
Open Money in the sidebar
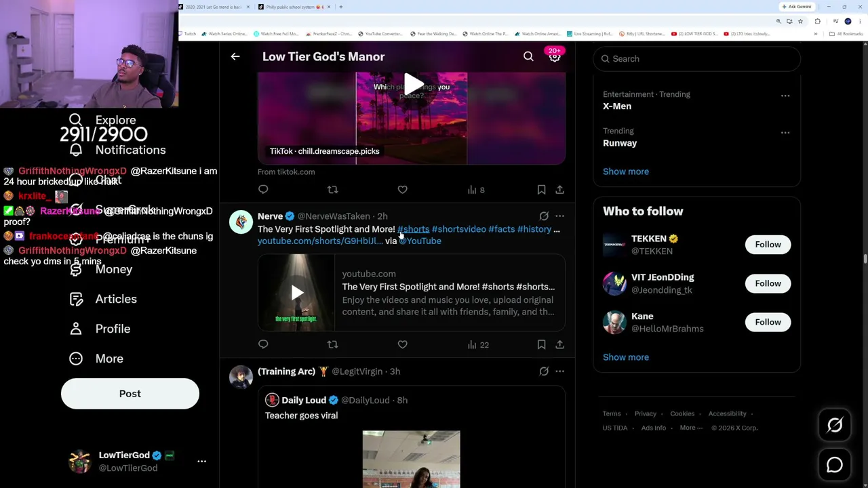[101, 269]
